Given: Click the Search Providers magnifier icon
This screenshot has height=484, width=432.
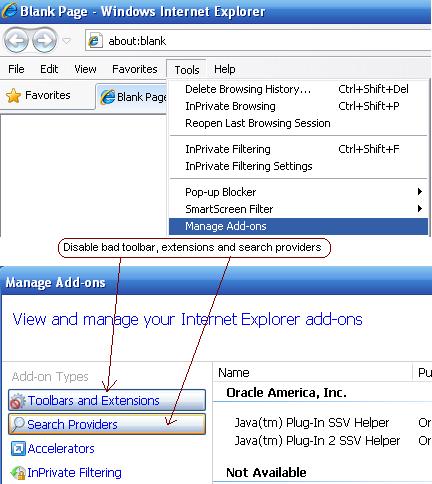Looking at the screenshot, I should (18, 424).
